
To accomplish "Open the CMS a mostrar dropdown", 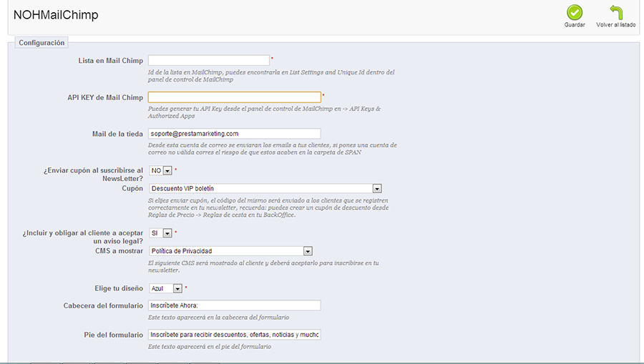I will tap(231, 251).
